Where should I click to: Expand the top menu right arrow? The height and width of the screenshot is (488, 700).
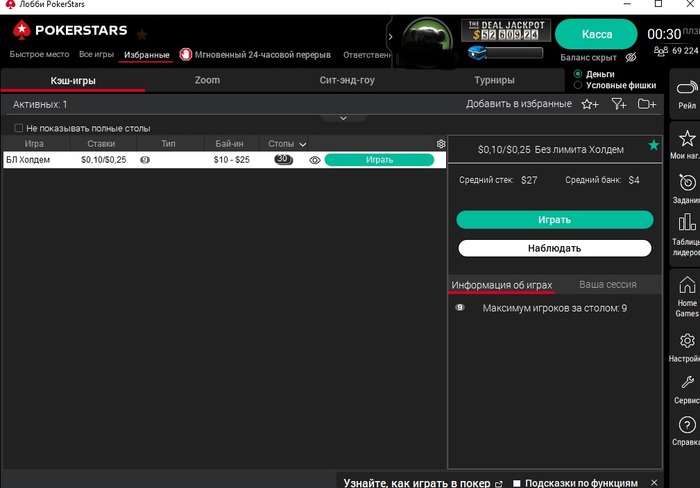point(390,37)
